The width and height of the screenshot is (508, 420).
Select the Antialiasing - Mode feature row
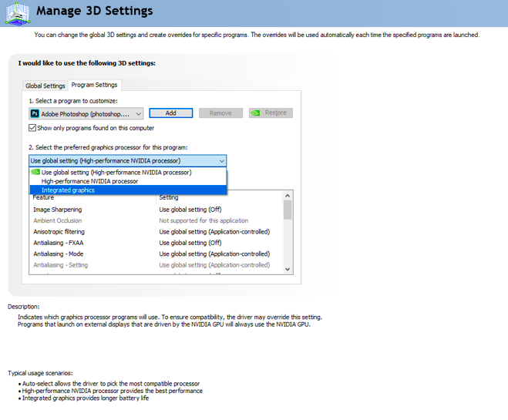156,254
